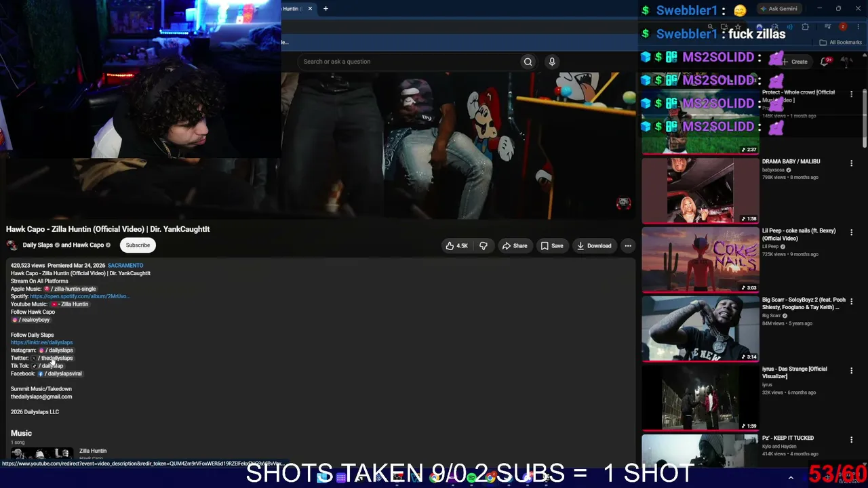Image resolution: width=868 pixels, height=488 pixels.
Task: Click the thedailyslaps@gmail.com email text
Action: [x=41, y=396]
